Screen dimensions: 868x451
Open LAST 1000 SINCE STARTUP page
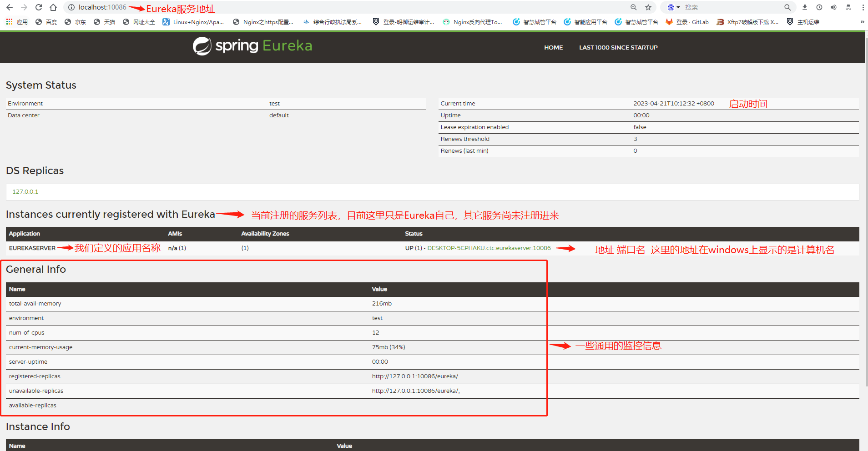point(618,47)
